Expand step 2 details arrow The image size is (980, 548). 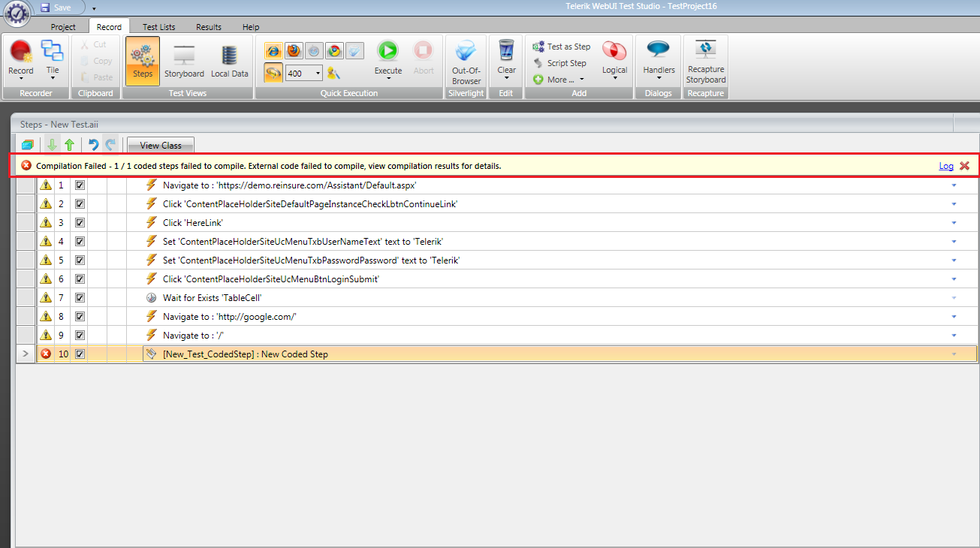[954, 203]
